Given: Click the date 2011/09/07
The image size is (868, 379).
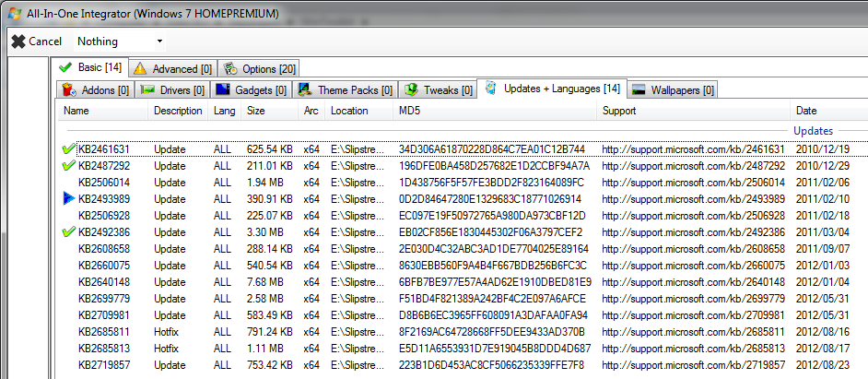Looking at the screenshot, I should click(823, 249).
